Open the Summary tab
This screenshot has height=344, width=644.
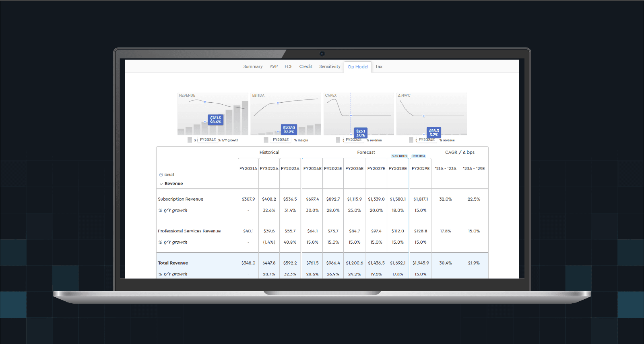coord(253,66)
